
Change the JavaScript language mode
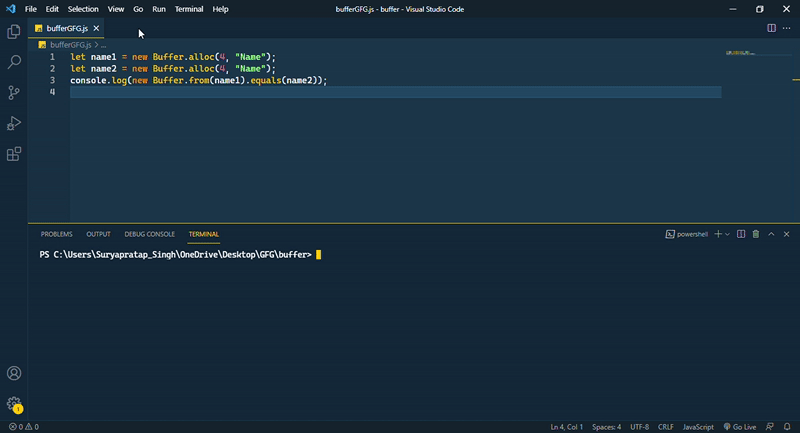tap(697, 427)
